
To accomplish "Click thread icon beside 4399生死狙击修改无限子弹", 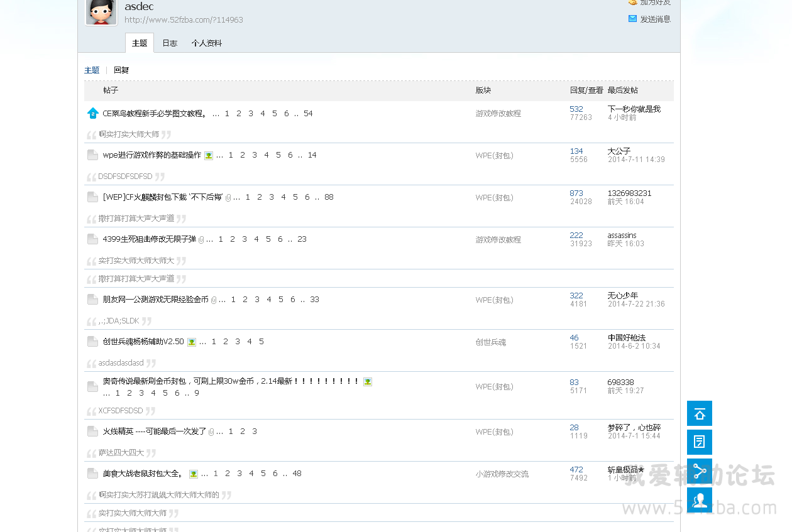I will (92, 239).
